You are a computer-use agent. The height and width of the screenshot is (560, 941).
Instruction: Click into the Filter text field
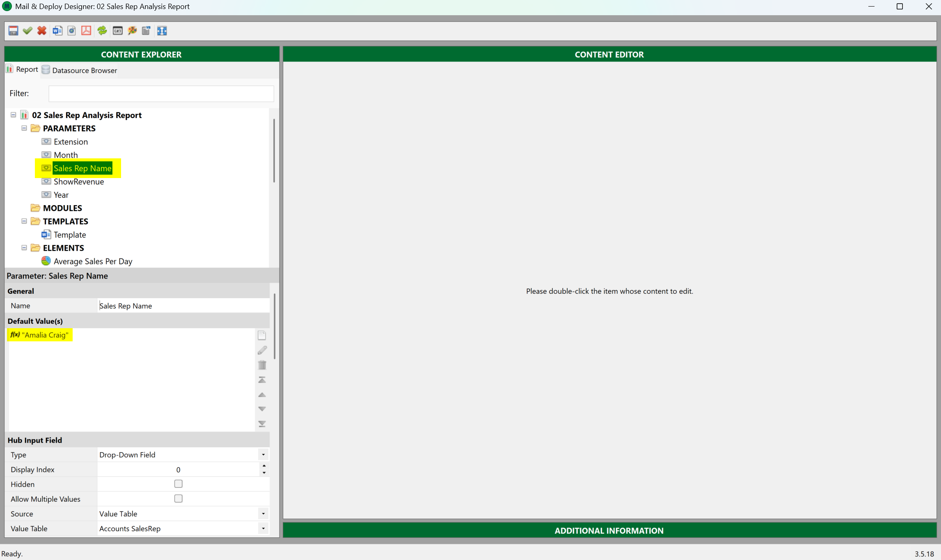pyautogui.click(x=161, y=94)
